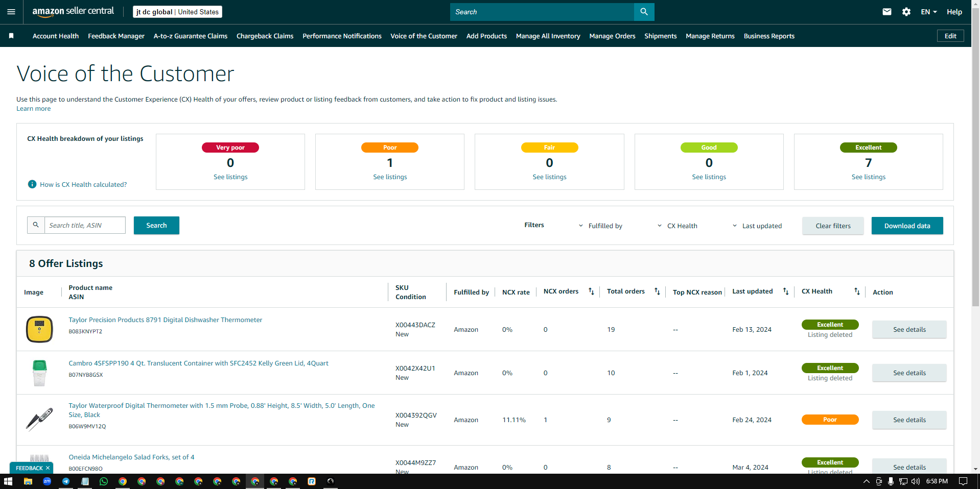See listings under Poor
Image resolution: width=980 pixels, height=489 pixels.
coord(390,177)
